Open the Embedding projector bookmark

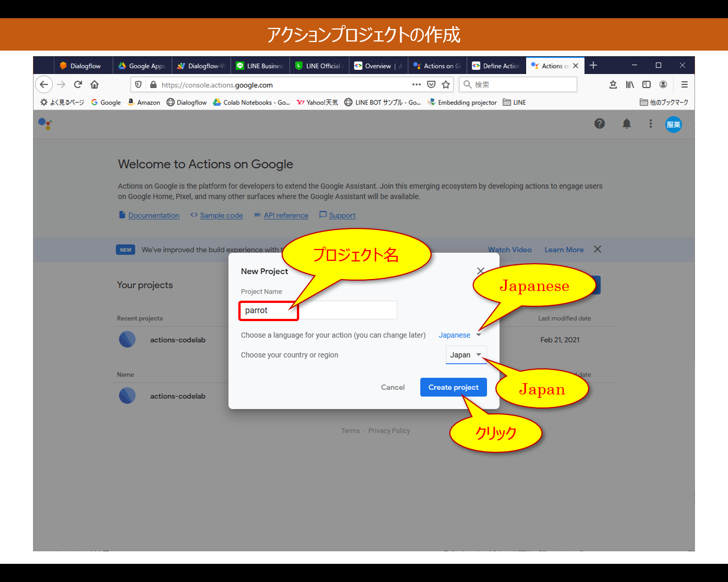coord(462,102)
